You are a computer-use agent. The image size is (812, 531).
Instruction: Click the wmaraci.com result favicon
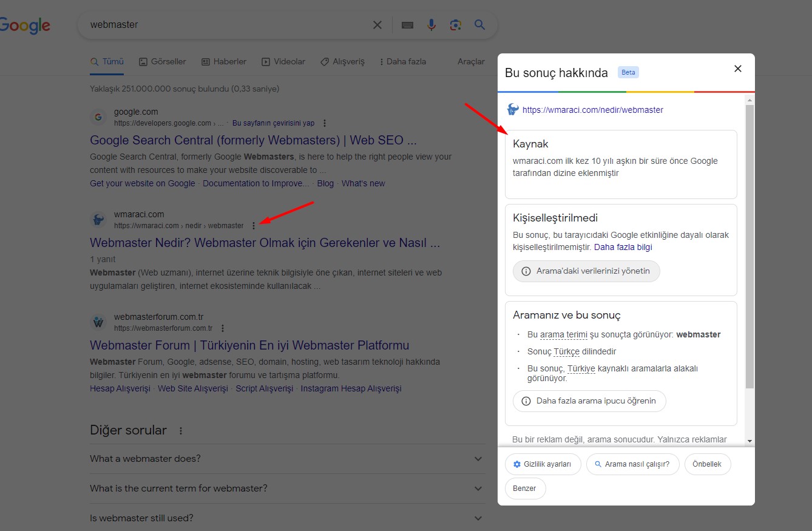[x=98, y=220]
